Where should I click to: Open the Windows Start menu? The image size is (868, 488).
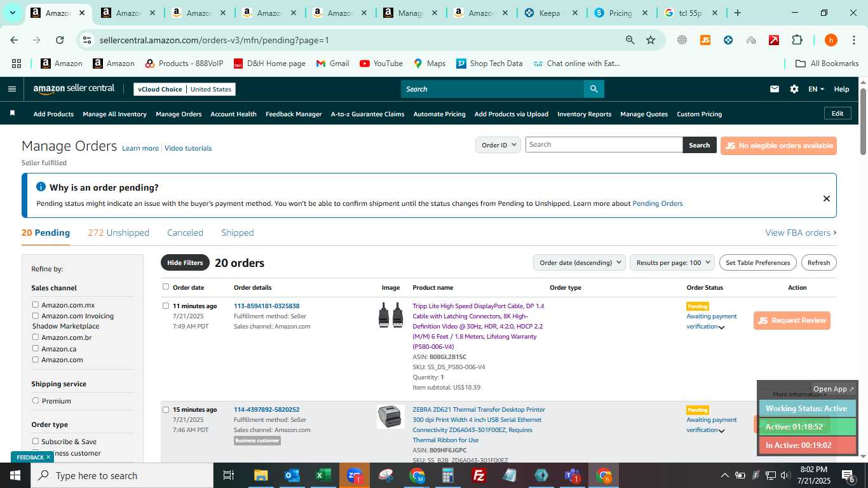(15, 475)
